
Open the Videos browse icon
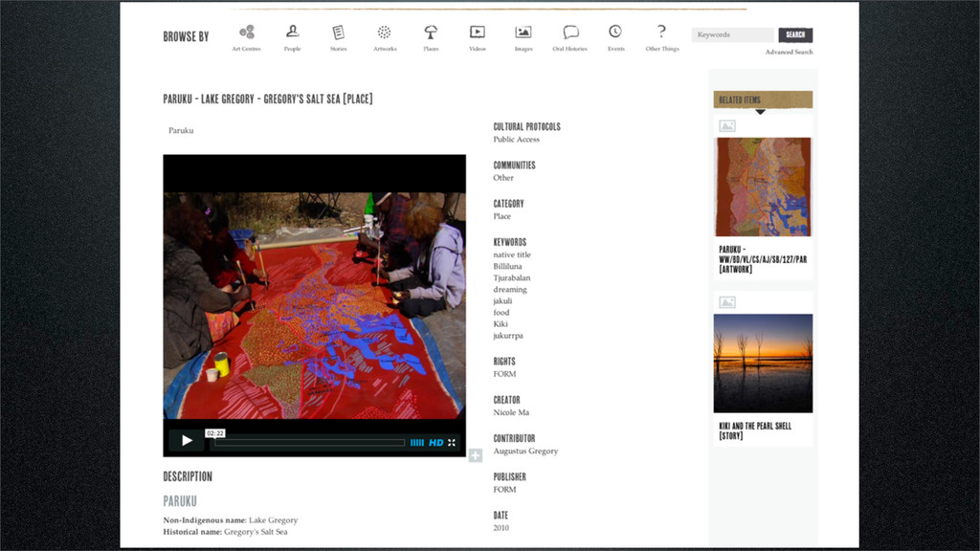click(x=477, y=33)
